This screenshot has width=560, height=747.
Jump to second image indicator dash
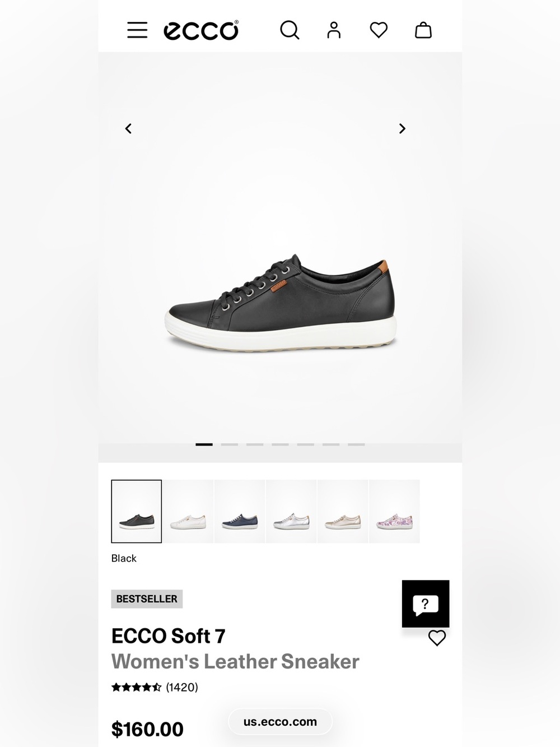tap(230, 444)
